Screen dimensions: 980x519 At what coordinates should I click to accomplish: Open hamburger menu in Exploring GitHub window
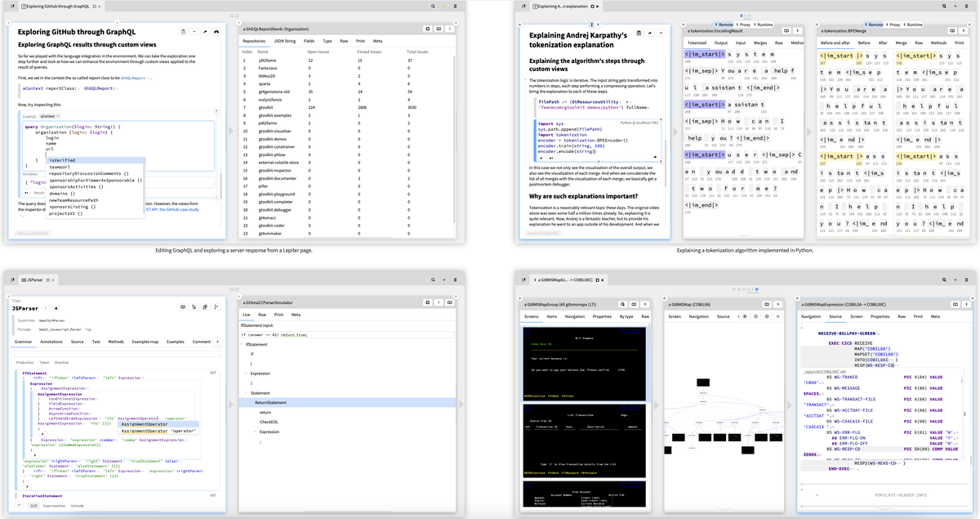pyautogui.click(x=454, y=6)
